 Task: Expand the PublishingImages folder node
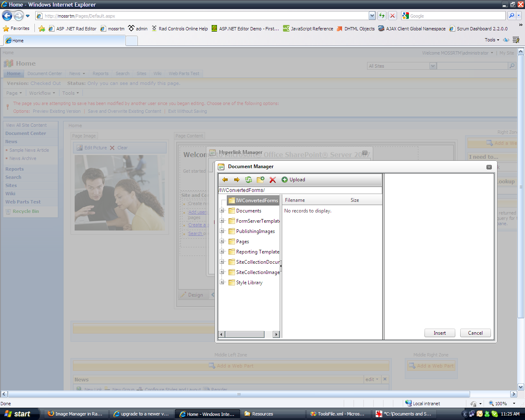coord(222,231)
